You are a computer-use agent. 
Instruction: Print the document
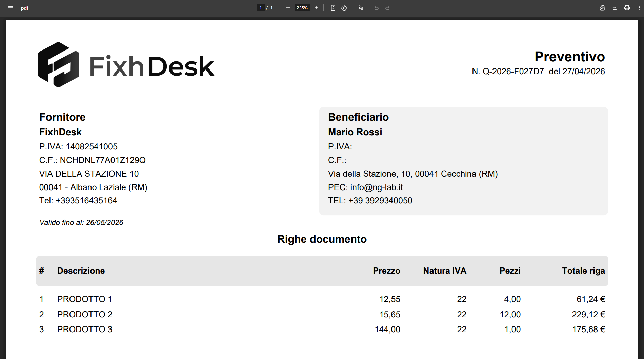[627, 8]
